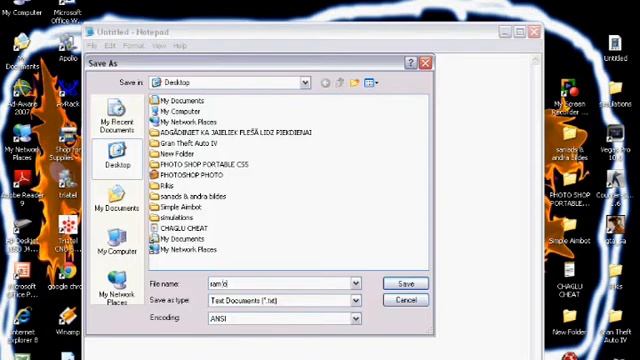Image resolution: width=640 pixels, height=360 pixels.
Task: Open Notepad Edit menu
Action: coord(110,46)
